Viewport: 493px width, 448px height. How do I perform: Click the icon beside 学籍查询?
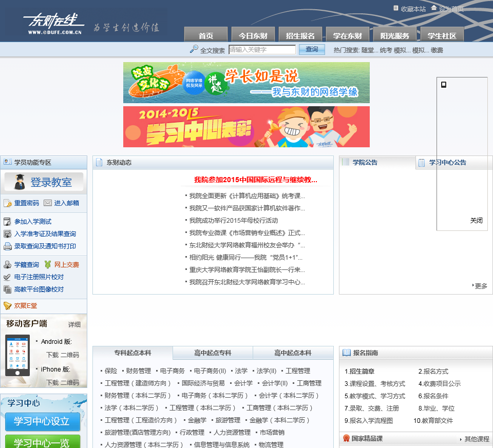[7, 264]
